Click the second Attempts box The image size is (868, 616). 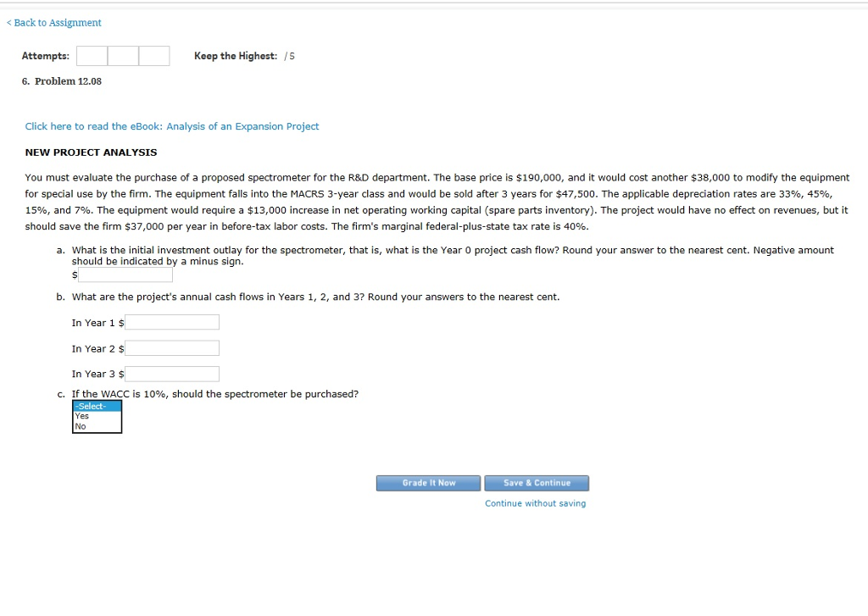[x=122, y=55]
